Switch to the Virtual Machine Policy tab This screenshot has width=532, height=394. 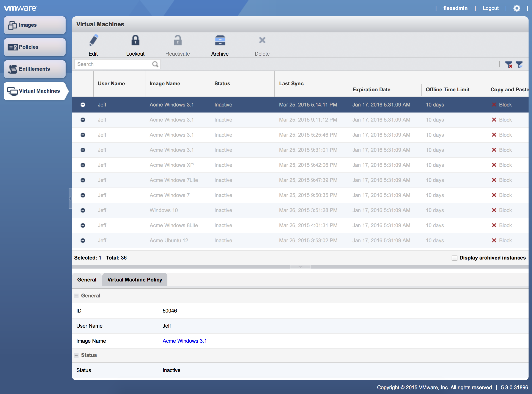(x=135, y=280)
